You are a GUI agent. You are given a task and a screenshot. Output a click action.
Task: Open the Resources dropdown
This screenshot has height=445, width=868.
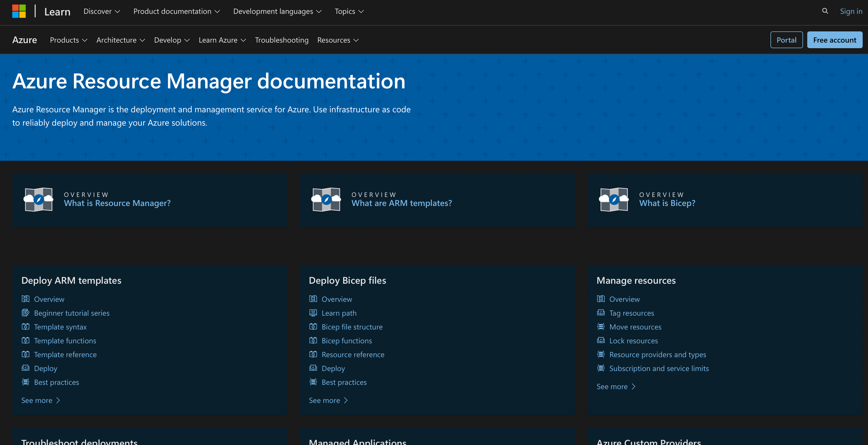coord(338,40)
